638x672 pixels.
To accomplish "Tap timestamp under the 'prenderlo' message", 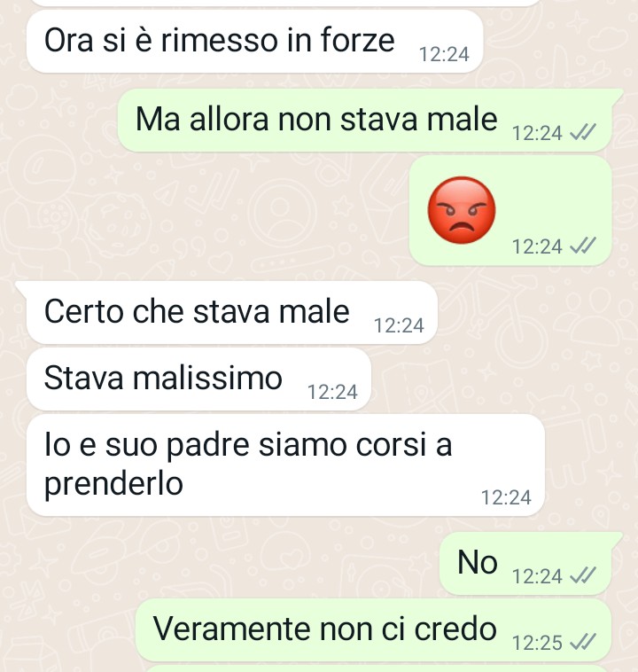I will tap(506, 497).
